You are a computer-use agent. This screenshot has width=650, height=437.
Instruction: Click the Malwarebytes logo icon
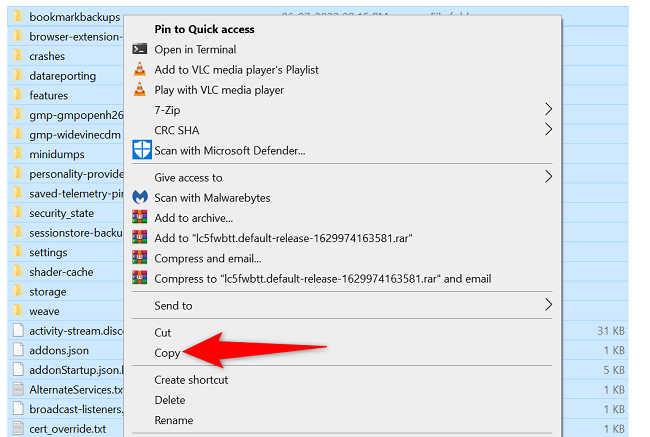[141, 198]
